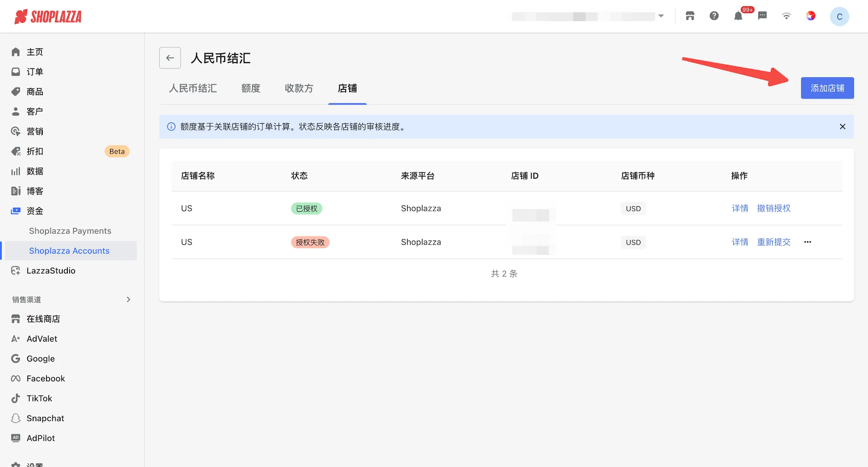Open the chat messages icon
868x467 pixels.
762,16
